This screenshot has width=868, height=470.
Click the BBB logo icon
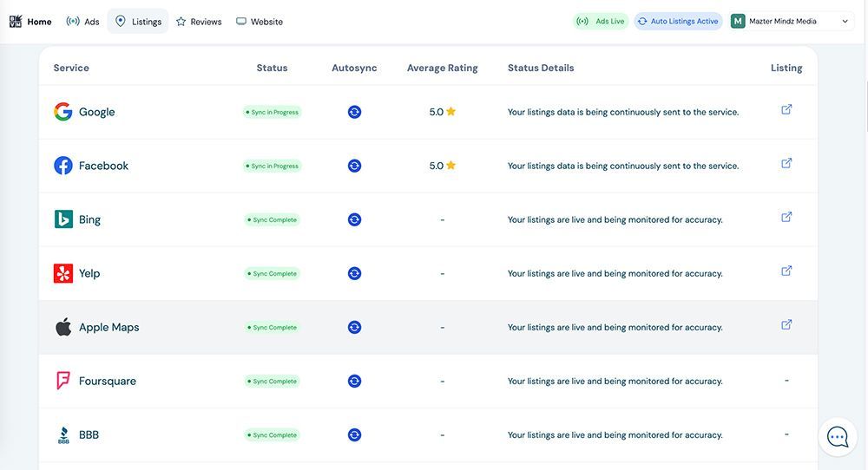[x=63, y=435]
